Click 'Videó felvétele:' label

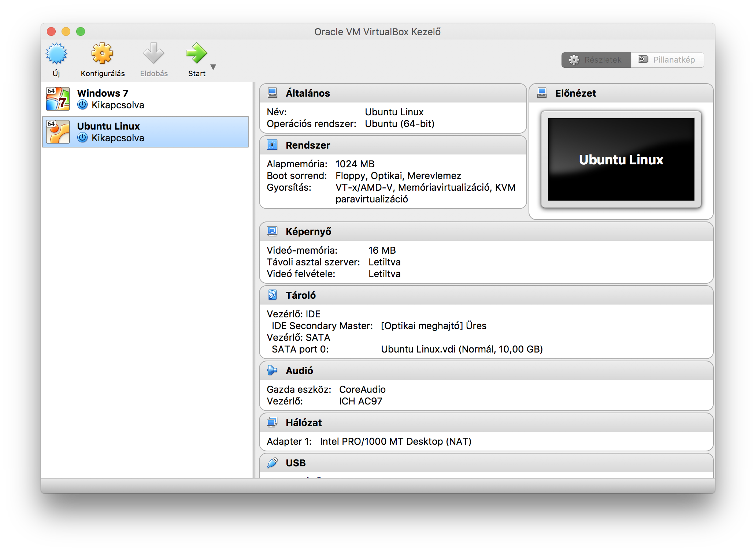point(301,274)
